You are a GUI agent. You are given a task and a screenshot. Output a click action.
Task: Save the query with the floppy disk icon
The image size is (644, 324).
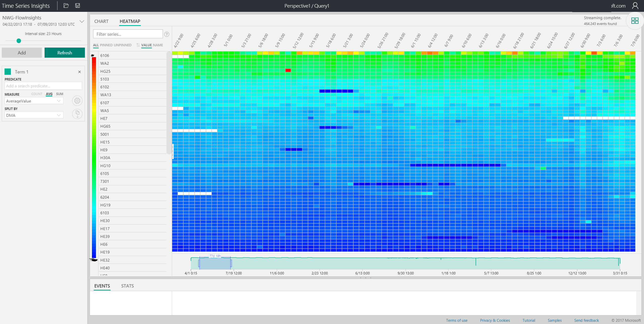point(78,6)
